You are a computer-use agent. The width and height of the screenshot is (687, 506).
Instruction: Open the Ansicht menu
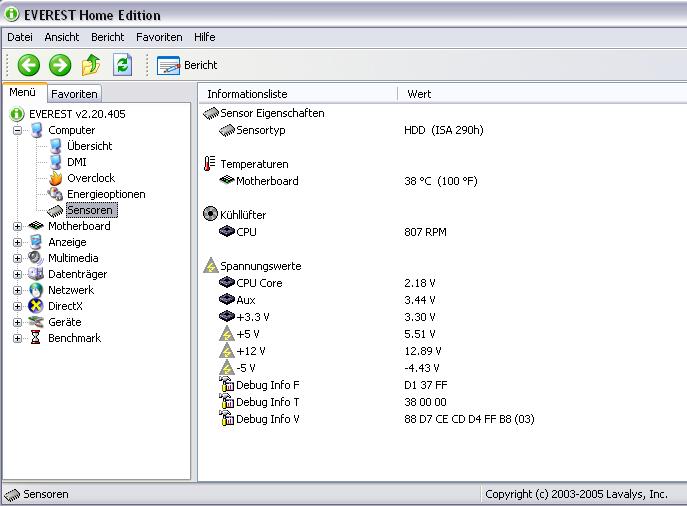[x=62, y=37]
